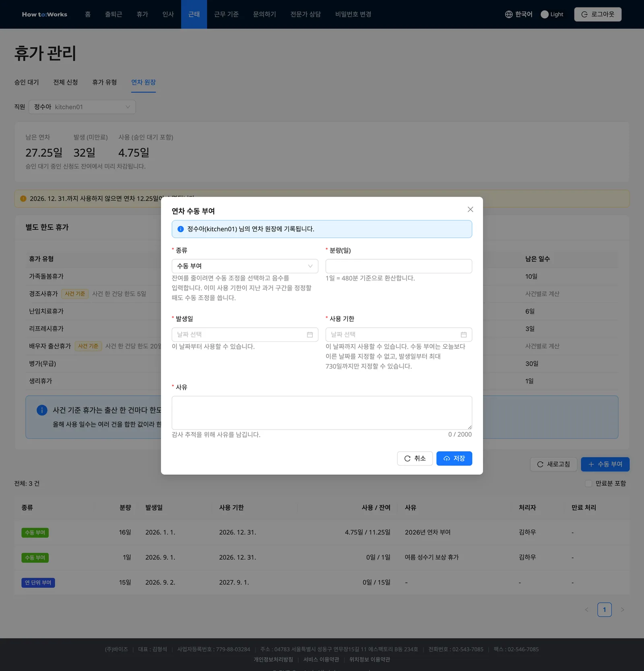Click the How to:Works logo
644x671 pixels.
[x=45, y=14]
